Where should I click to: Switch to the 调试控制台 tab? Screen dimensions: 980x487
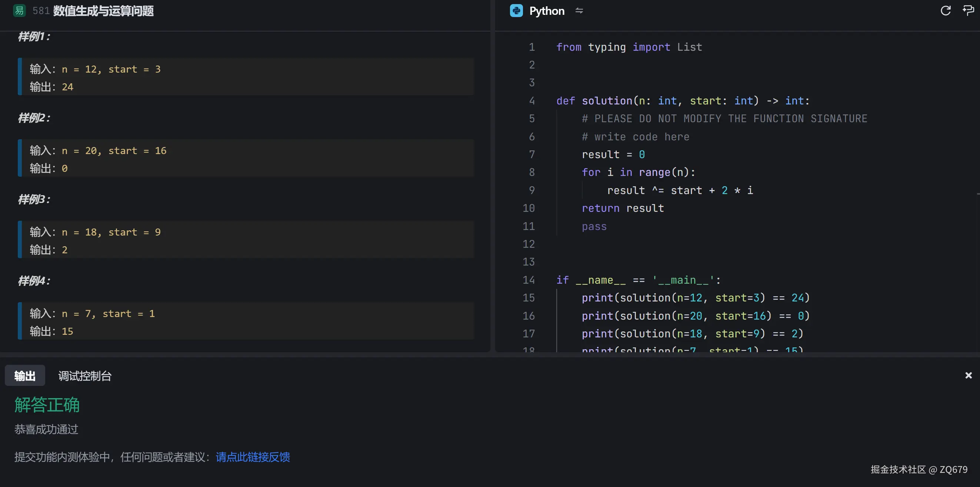tap(84, 376)
